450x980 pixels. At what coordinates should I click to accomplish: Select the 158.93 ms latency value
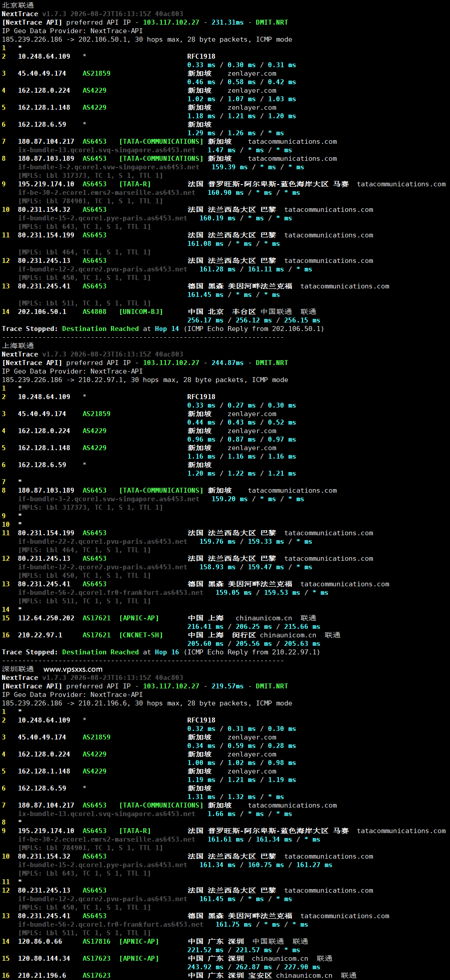click(217, 567)
